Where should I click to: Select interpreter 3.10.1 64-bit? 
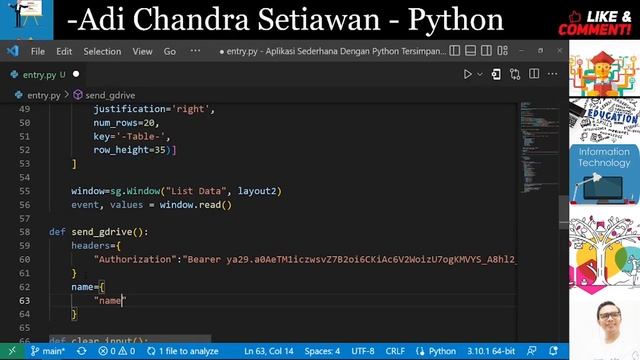[x=491, y=351]
